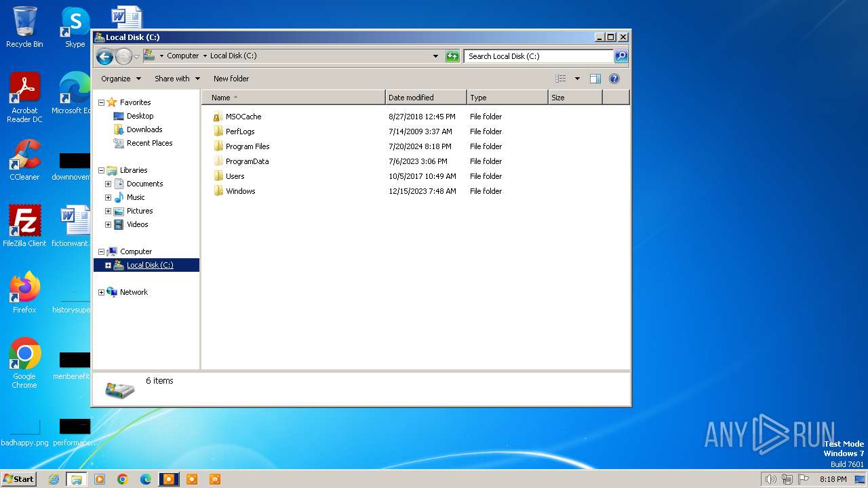Open the Organize menu
868x488 pixels.
121,79
